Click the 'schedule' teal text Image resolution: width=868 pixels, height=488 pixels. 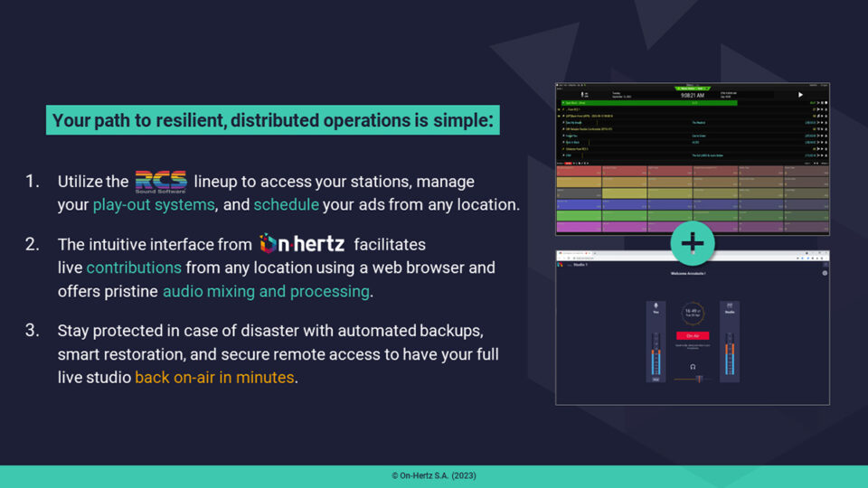pos(287,205)
